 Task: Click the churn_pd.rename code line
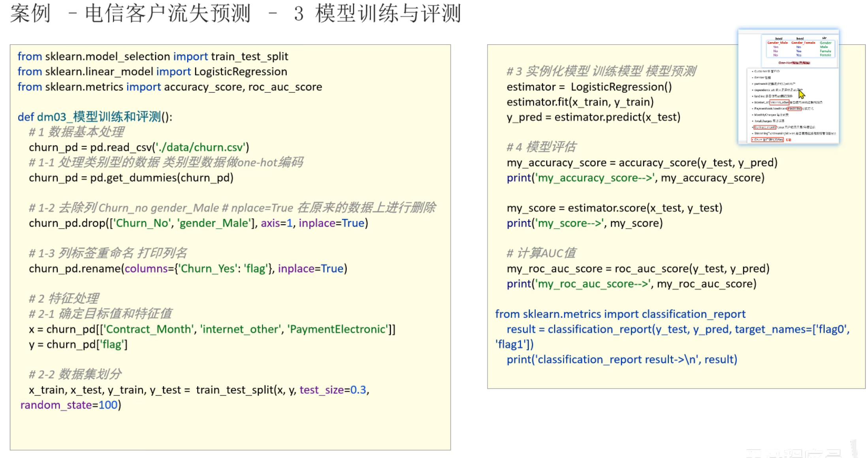[x=188, y=268]
